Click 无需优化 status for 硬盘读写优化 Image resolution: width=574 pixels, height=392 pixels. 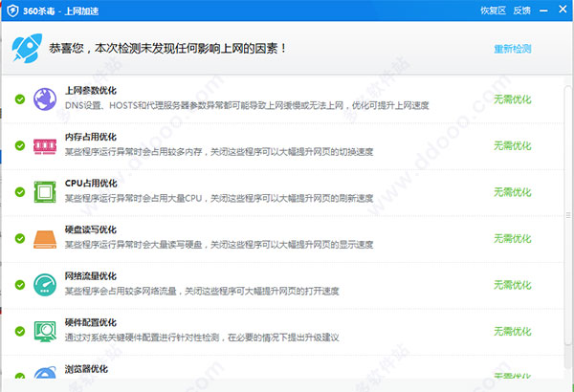point(512,239)
